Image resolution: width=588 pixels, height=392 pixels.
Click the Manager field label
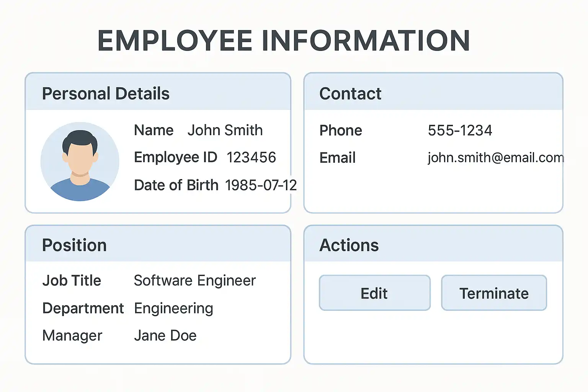pyautogui.click(x=72, y=336)
